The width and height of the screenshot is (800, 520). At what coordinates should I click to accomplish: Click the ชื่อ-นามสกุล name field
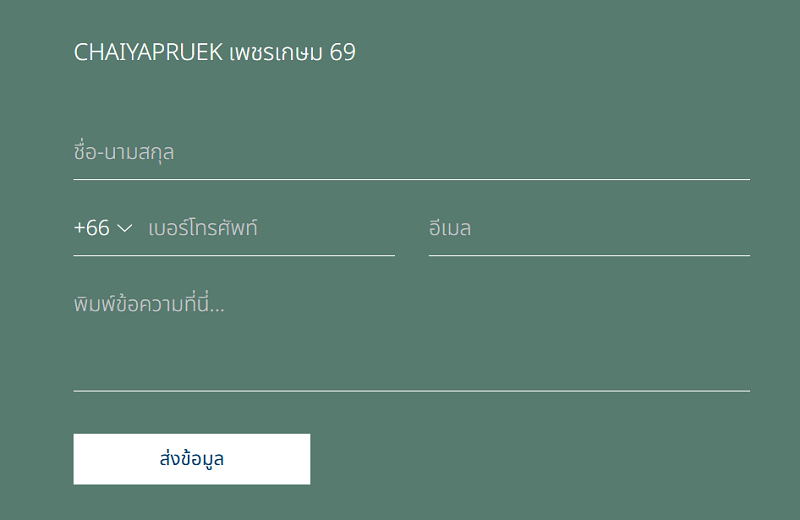coord(411,153)
